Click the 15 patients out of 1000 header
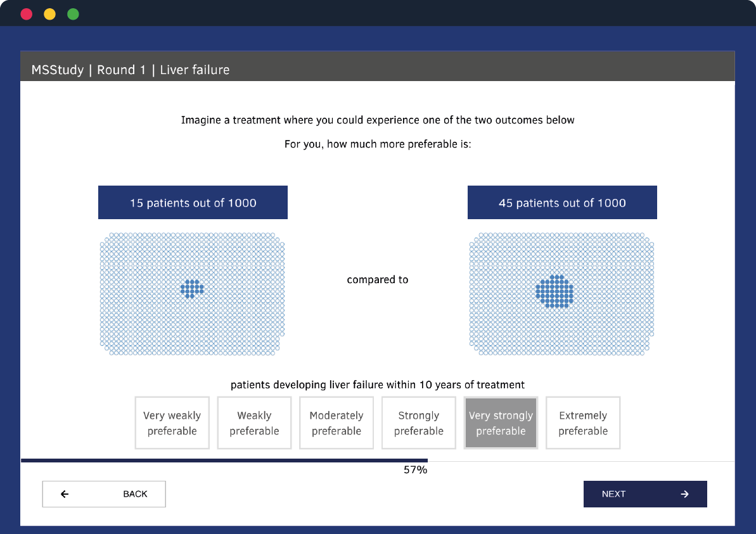 (193, 203)
